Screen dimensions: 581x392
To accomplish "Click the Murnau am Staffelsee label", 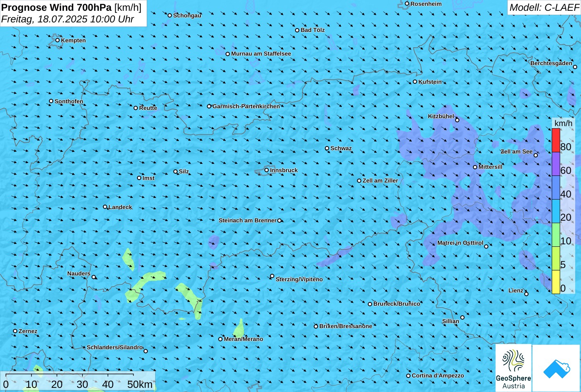I will tap(261, 54).
